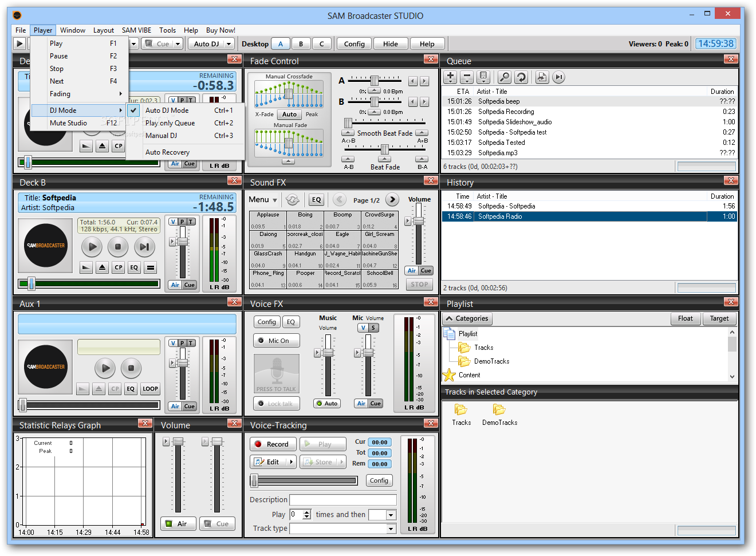Toggle Deck B Air output
The height and width of the screenshot is (556, 756).
(x=175, y=285)
